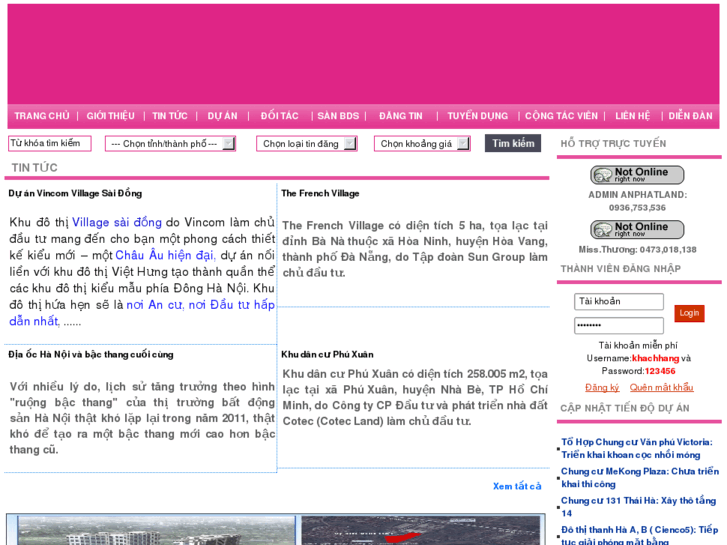Viewport: 727px width, 545px height.
Task: Select DỰ ÁN menu item
Action: (x=222, y=116)
